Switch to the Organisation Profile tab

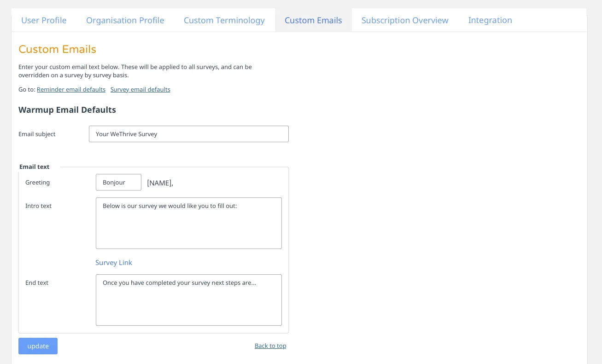pyautogui.click(x=125, y=20)
